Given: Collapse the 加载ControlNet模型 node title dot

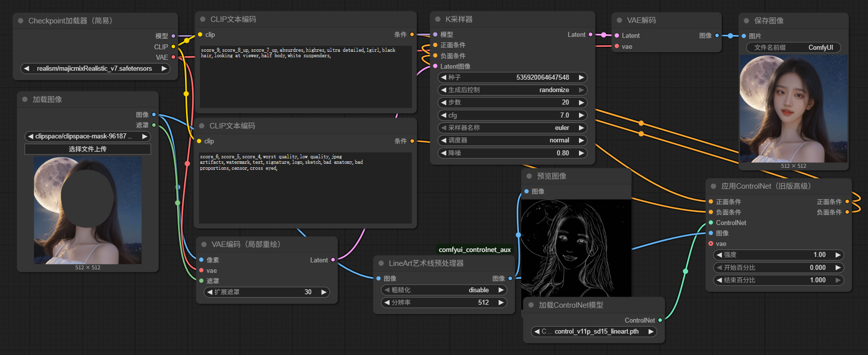Looking at the screenshot, I should (531, 305).
